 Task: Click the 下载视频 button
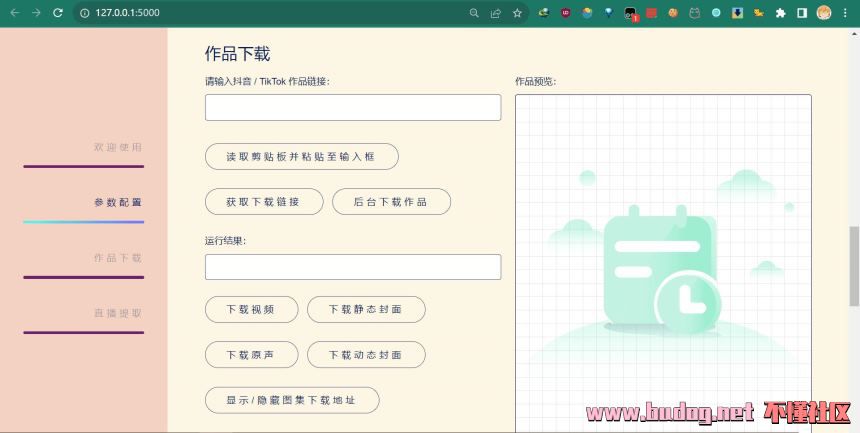coord(251,310)
